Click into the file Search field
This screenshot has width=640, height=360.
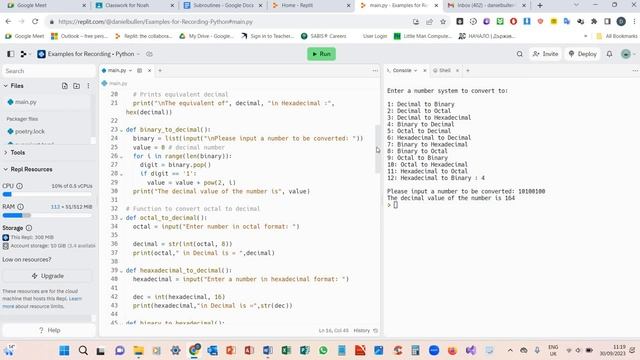pos(49,71)
